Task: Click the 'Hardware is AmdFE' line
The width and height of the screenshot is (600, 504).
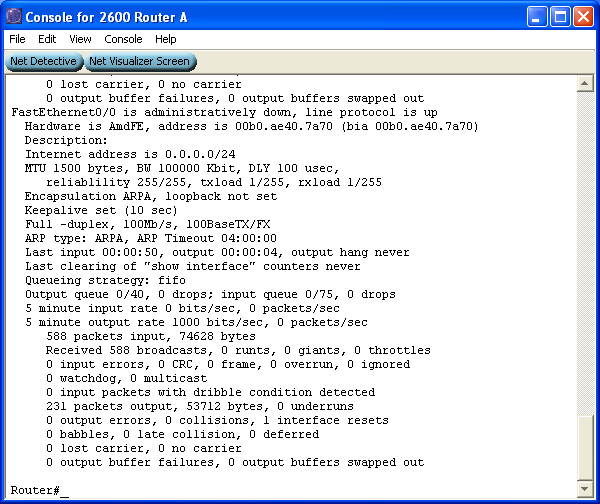Action: pyautogui.click(x=251, y=126)
